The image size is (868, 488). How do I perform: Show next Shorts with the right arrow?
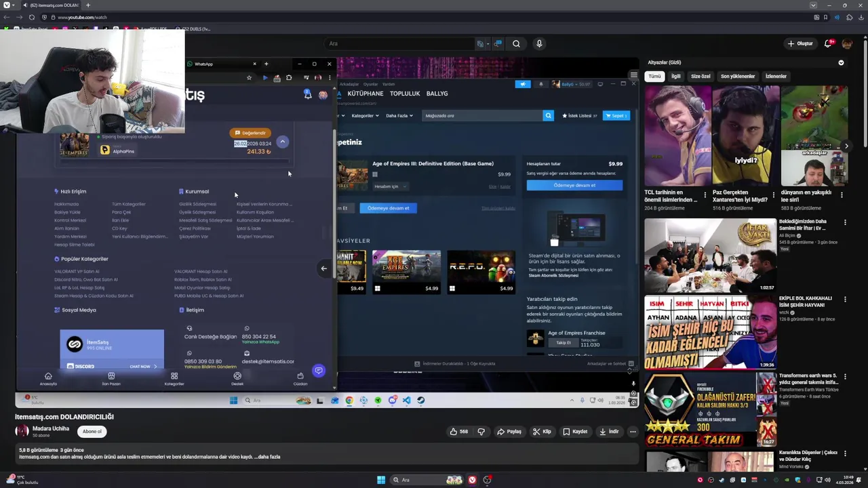coord(846,146)
